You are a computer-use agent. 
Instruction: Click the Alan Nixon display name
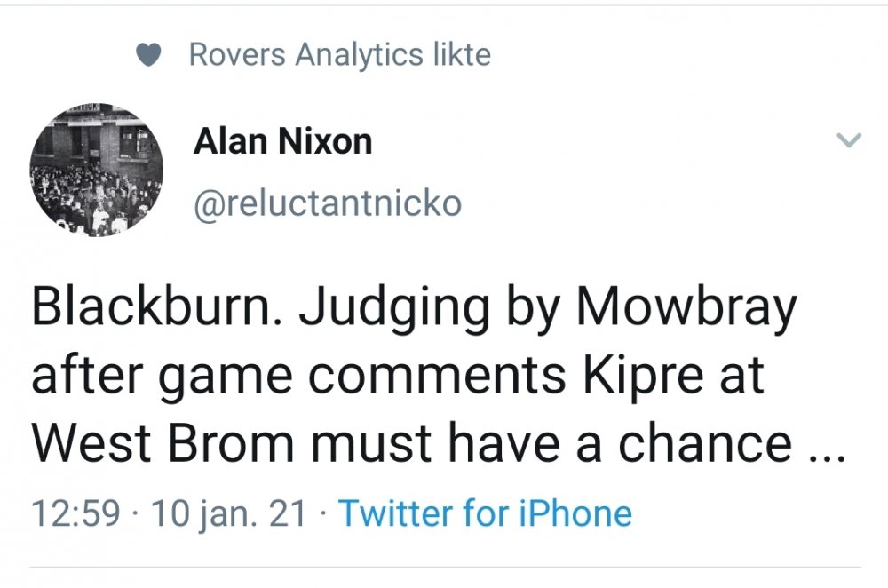click(282, 142)
